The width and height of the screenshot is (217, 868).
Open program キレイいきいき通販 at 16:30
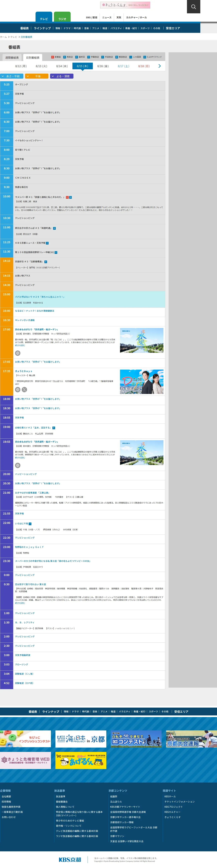point(25,320)
